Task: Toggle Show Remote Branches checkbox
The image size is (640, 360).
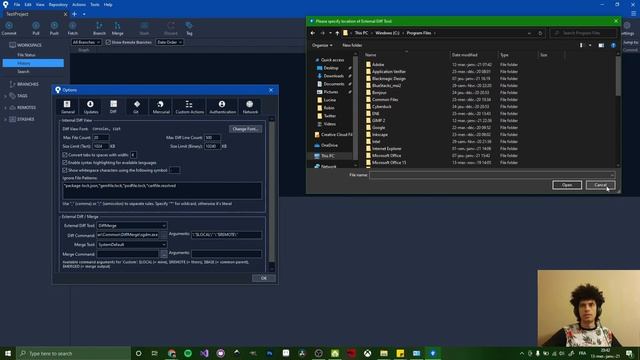Action: point(108,42)
